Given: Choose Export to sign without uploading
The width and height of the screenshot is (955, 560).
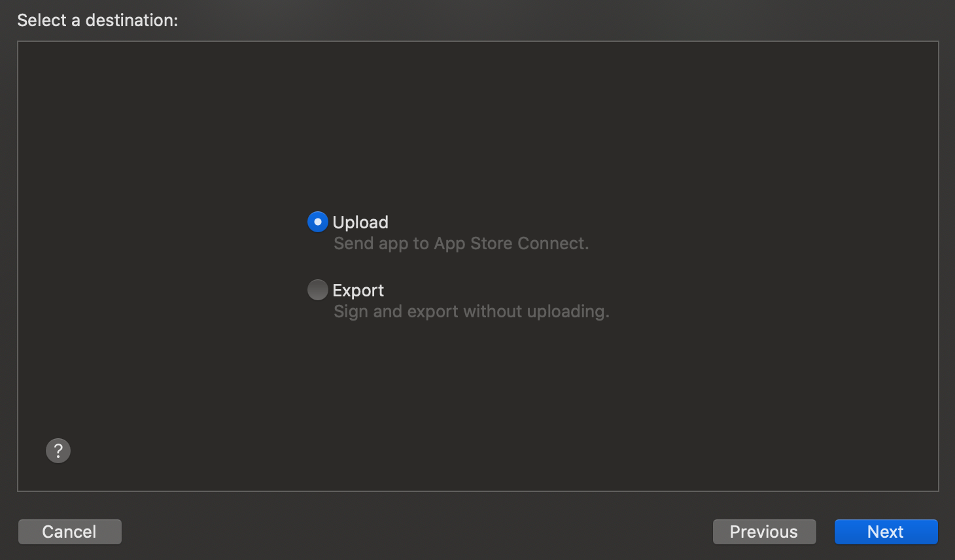Looking at the screenshot, I should (x=318, y=290).
